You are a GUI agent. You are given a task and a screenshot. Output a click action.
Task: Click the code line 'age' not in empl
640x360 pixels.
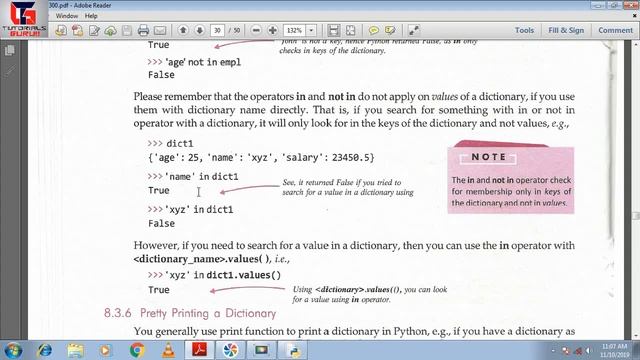pyautogui.click(x=194, y=62)
